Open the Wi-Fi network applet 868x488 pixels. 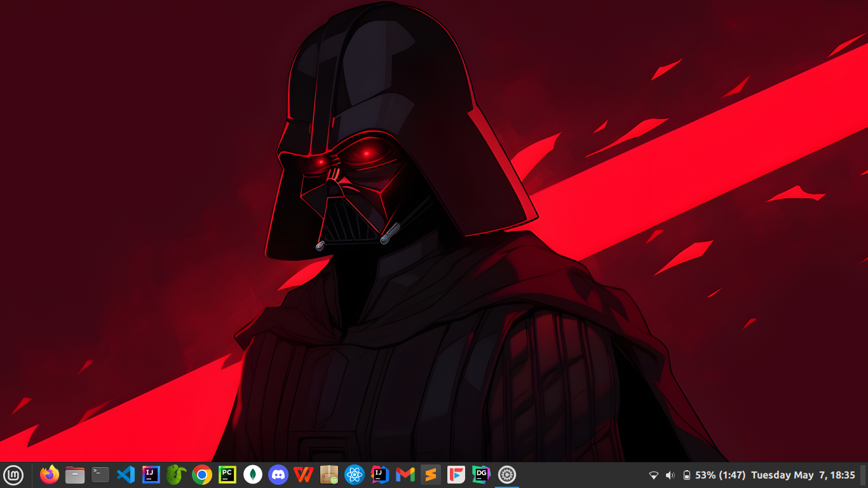653,475
